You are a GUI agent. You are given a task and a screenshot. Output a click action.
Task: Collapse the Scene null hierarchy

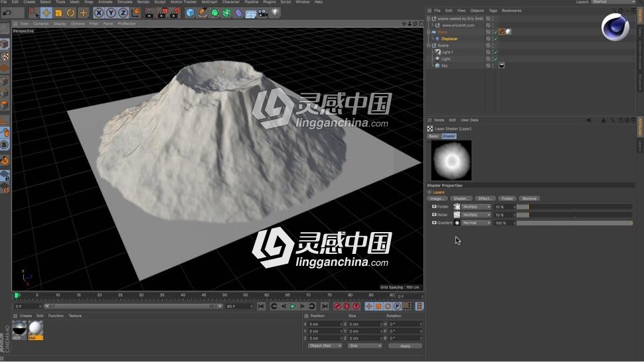pos(429,46)
